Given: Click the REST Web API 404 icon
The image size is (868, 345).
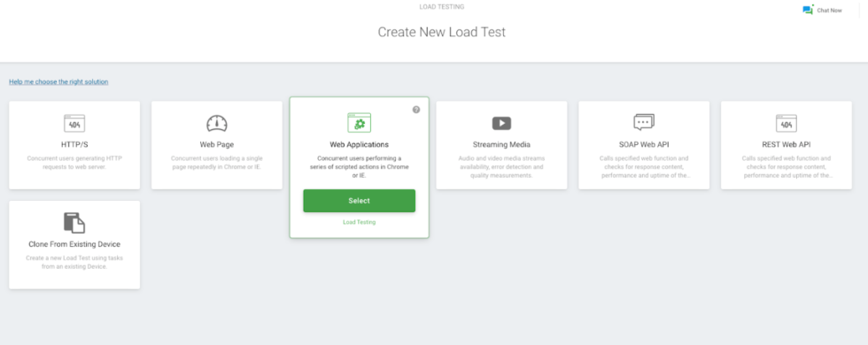Looking at the screenshot, I should 787,123.
